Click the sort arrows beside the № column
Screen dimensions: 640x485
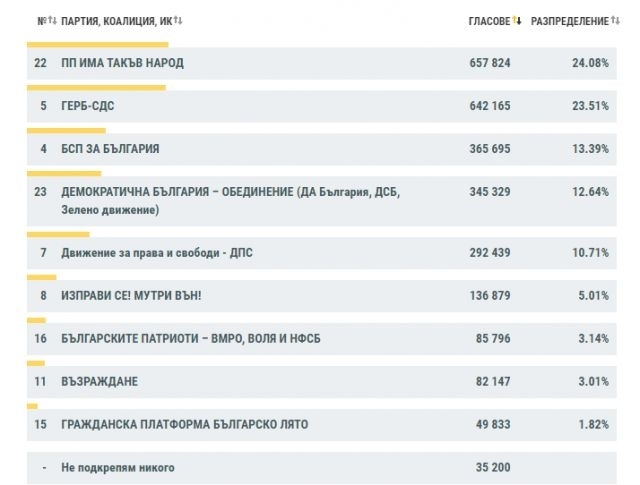[52, 21]
